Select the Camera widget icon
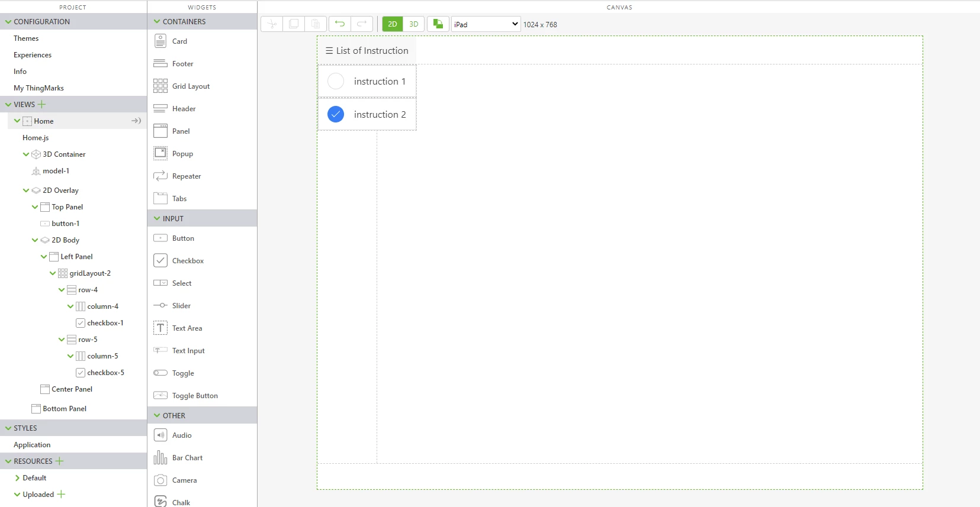980x507 pixels. coord(160,480)
